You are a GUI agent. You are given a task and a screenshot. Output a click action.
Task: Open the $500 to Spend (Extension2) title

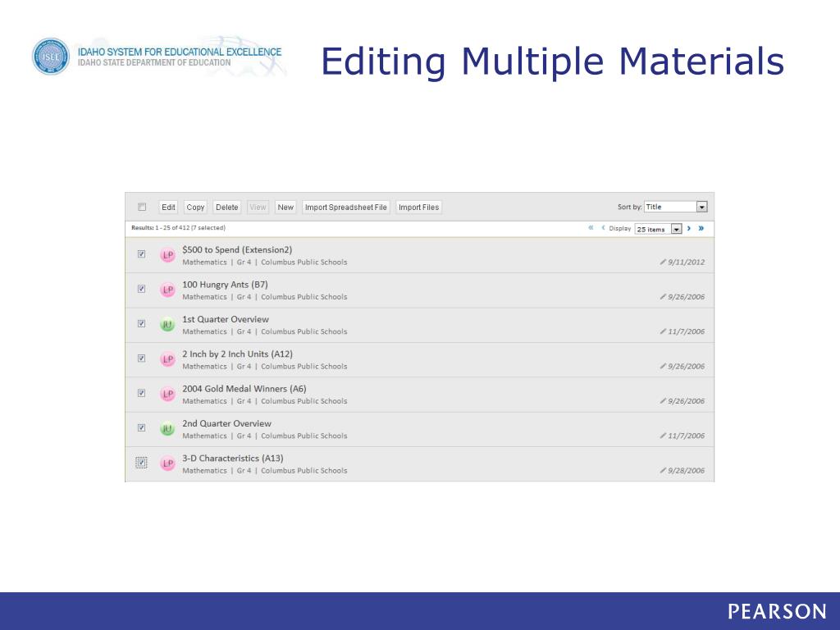[237, 249]
